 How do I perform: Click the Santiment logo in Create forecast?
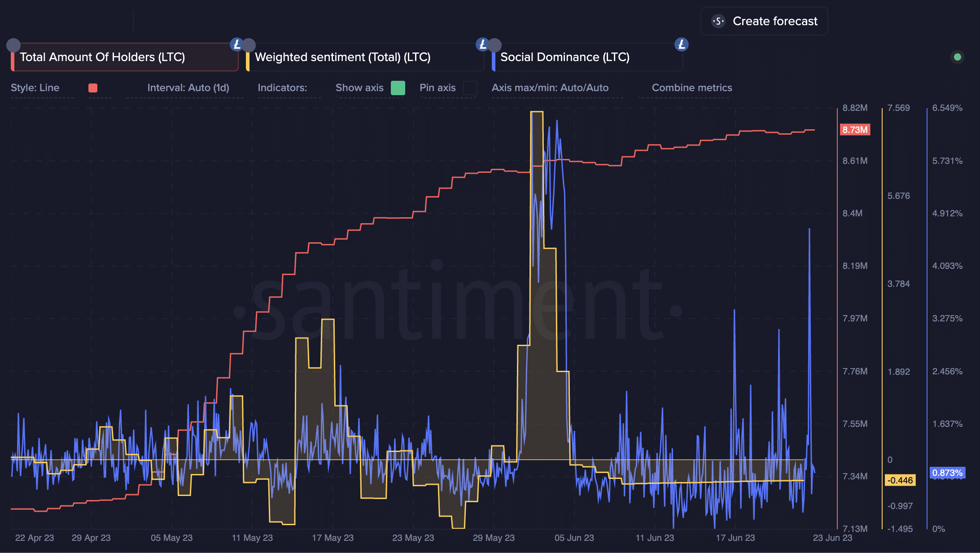pyautogui.click(x=718, y=21)
